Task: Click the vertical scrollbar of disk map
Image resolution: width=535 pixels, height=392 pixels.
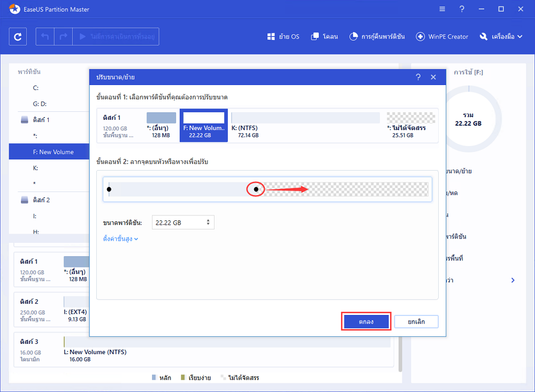Action: [x=400, y=353]
